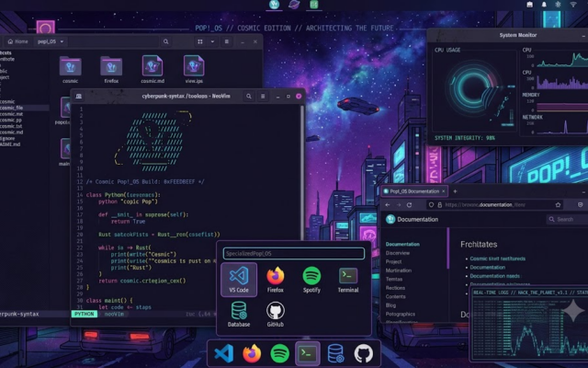
Task: Open Documentation in the docs sidebar
Action: coord(402,244)
